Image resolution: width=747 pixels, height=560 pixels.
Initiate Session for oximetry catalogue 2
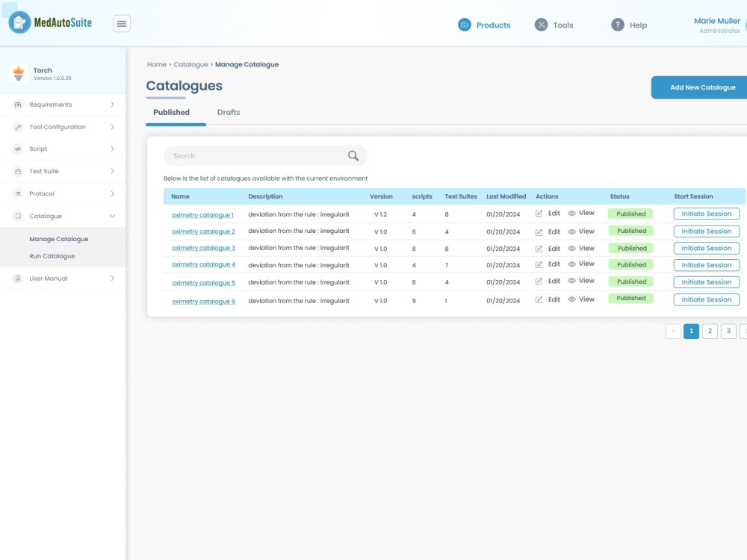coord(707,231)
